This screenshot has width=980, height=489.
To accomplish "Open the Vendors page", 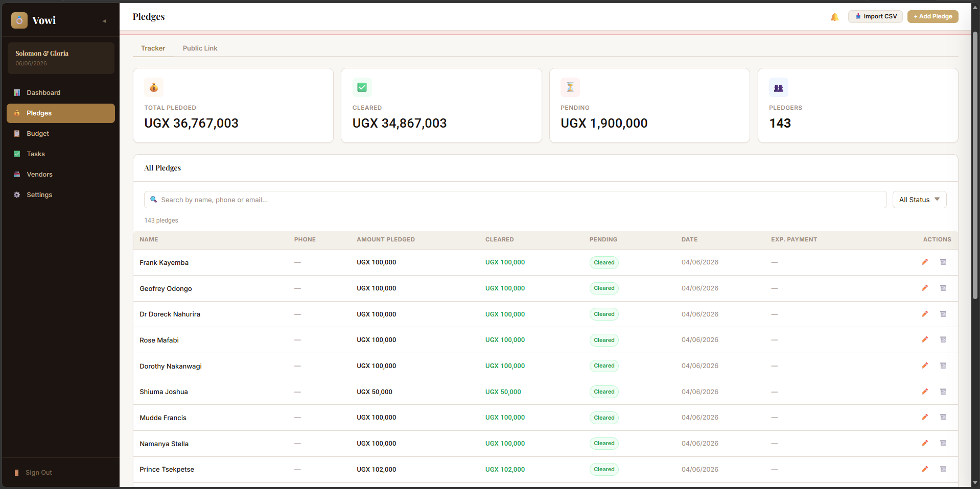I will tap(61, 175).
